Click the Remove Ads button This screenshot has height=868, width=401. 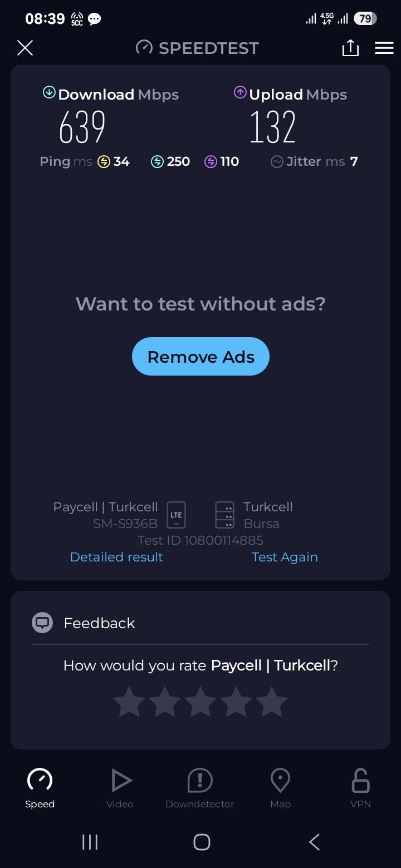coord(200,357)
